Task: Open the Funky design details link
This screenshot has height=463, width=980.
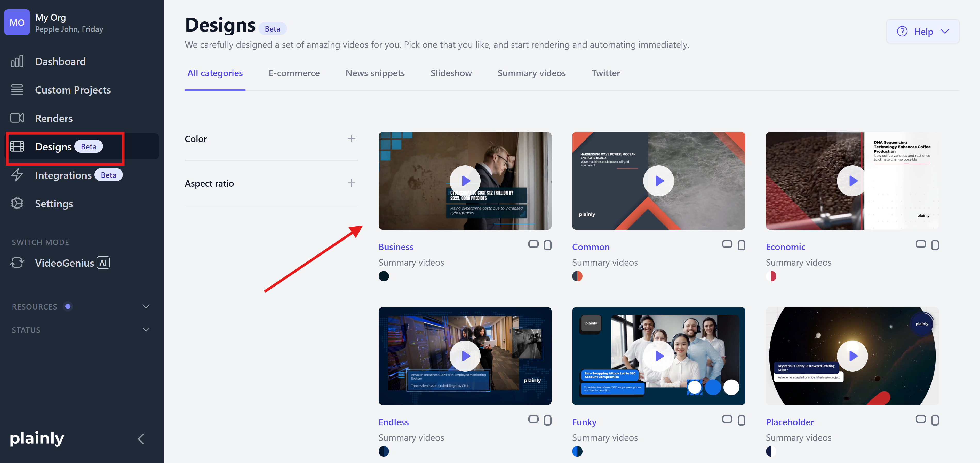Action: pyautogui.click(x=584, y=421)
